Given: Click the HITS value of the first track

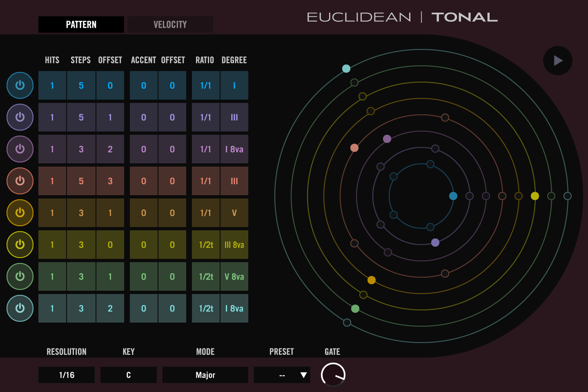Looking at the screenshot, I should click(52, 85).
